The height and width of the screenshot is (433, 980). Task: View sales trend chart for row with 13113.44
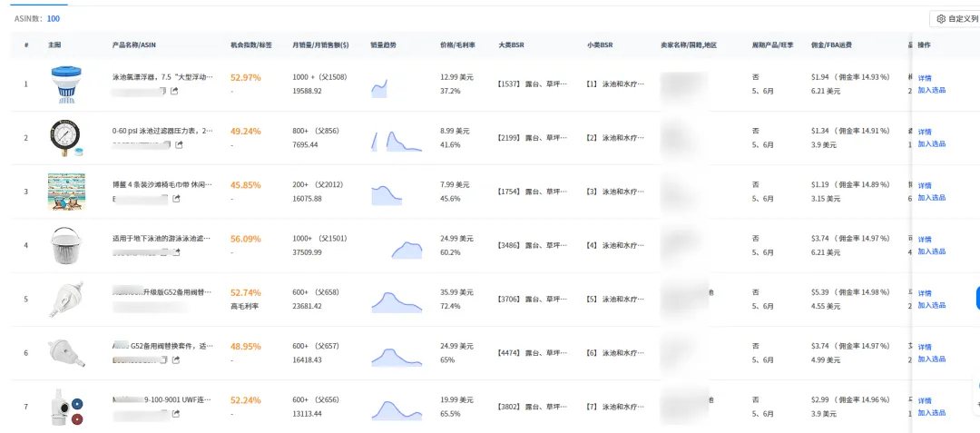click(397, 410)
